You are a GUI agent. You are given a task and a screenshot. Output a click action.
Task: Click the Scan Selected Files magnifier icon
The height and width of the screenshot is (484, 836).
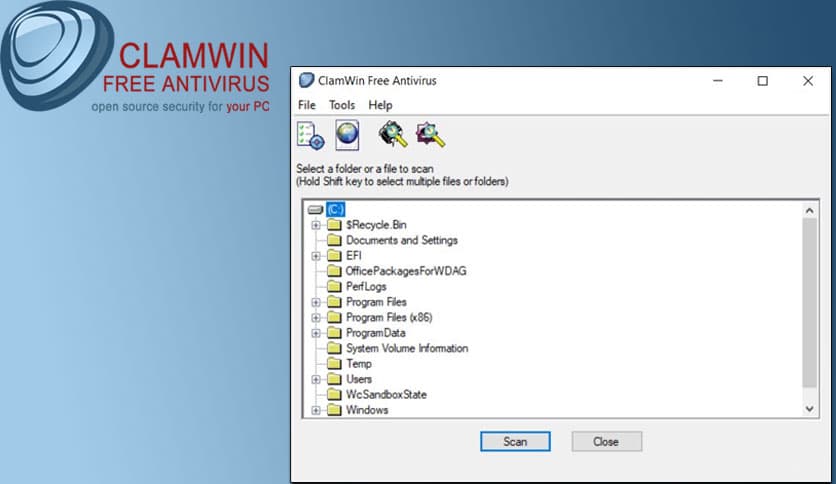coord(430,134)
